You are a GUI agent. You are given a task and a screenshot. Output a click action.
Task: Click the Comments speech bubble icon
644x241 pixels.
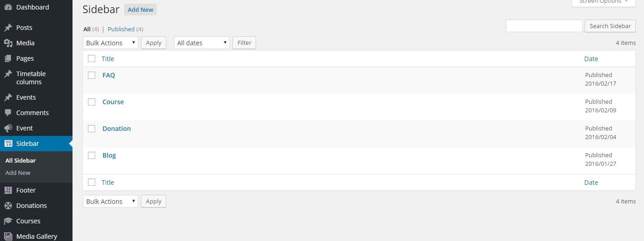8,113
